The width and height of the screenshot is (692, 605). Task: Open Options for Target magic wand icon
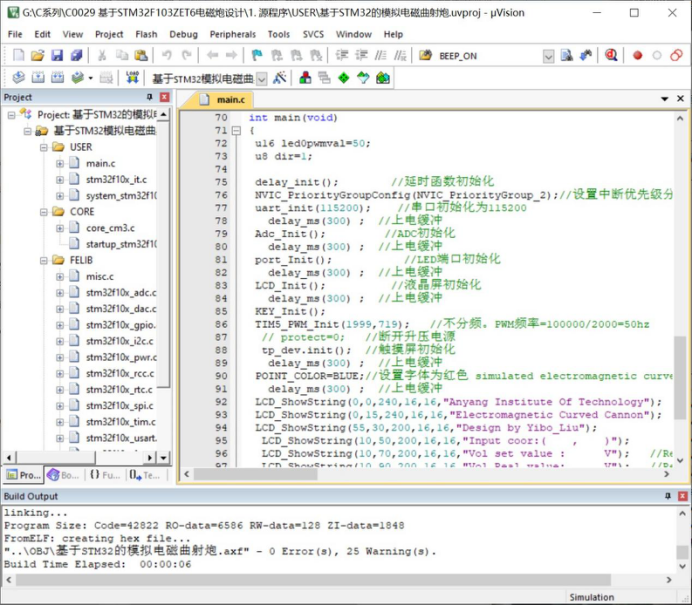coord(279,78)
